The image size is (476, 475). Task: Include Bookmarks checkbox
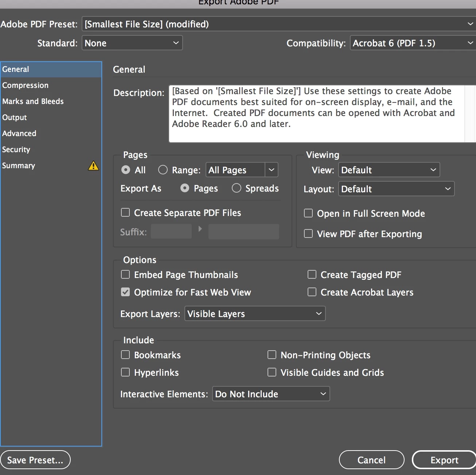click(125, 355)
